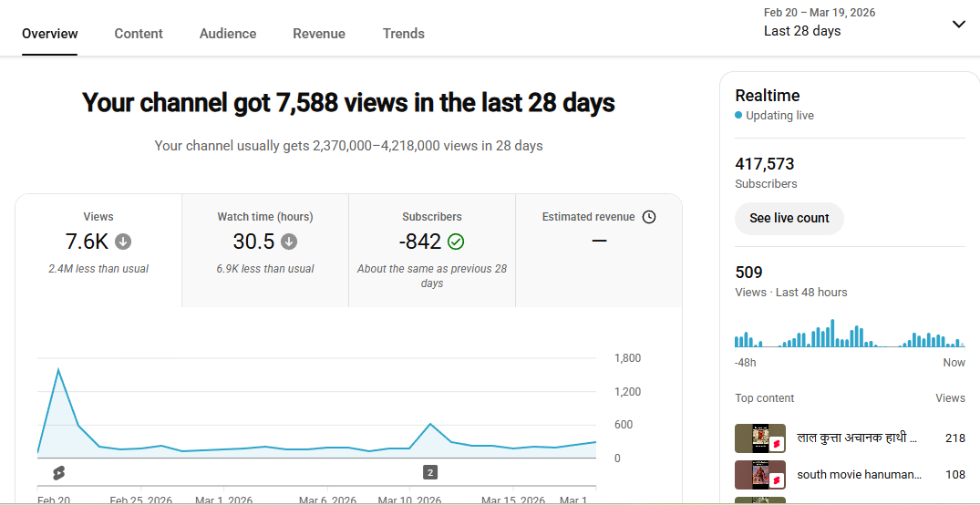Expand the Last 28 days date range dropdown
The width and height of the screenshot is (980, 505).
(958, 25)
